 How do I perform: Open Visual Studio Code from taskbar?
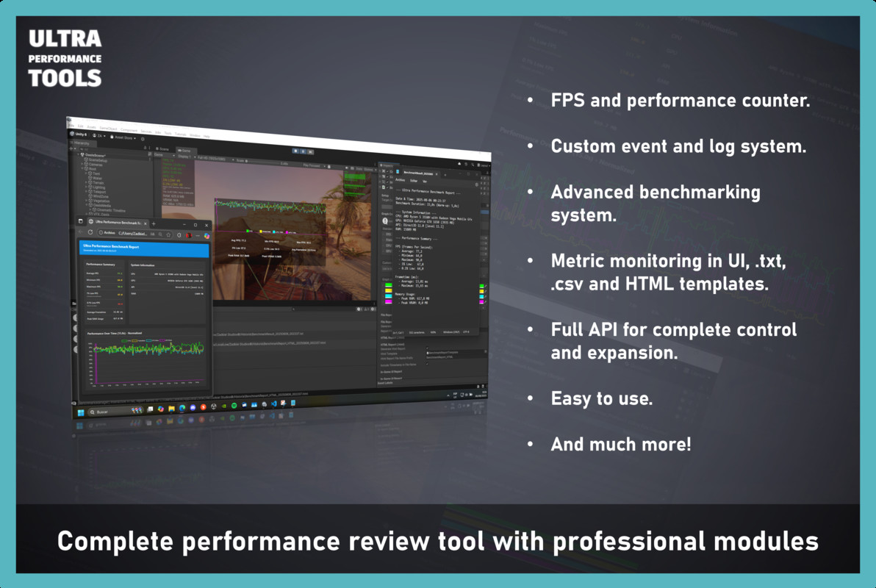click(273, 404)
